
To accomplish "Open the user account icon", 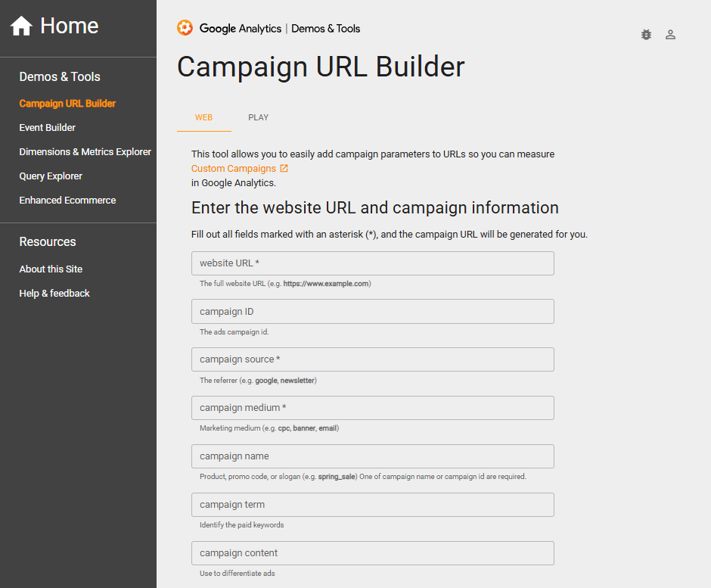I will 670,35.
